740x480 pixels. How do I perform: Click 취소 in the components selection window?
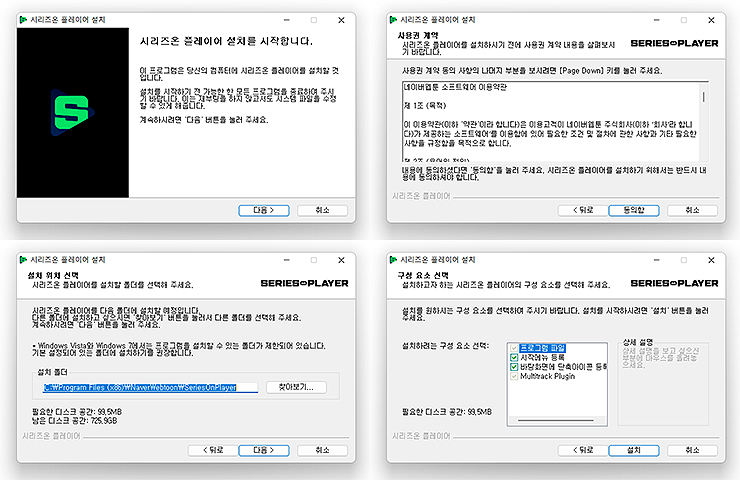692,450
